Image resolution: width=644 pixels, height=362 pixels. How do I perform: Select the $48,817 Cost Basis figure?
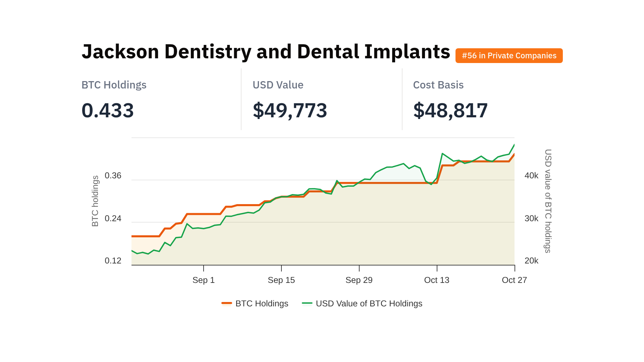click(x=450, y=110)
